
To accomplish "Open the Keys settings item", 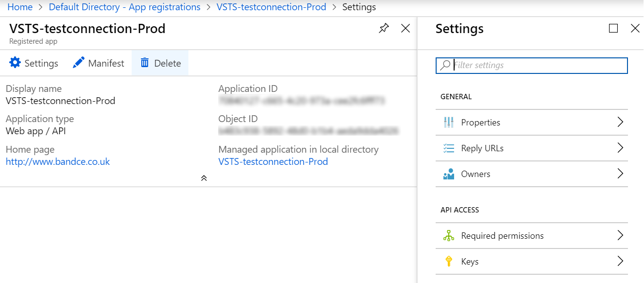I will pyautogui.click(x=532, y=262).
